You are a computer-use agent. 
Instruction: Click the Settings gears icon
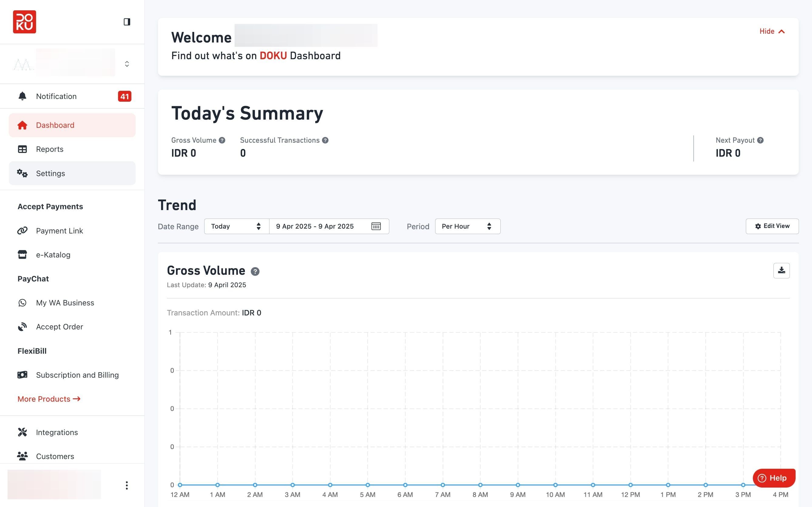coord(22,173)
